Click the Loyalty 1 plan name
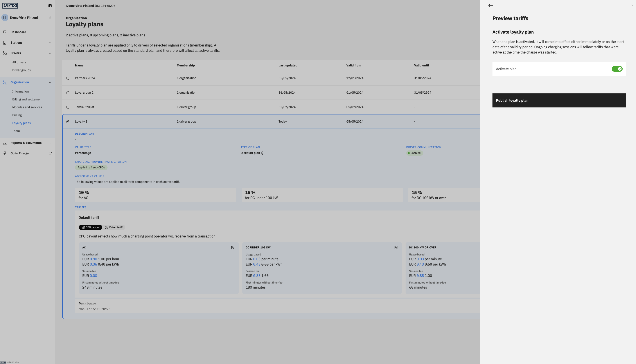The image size is (636, 364). point(81,121)
